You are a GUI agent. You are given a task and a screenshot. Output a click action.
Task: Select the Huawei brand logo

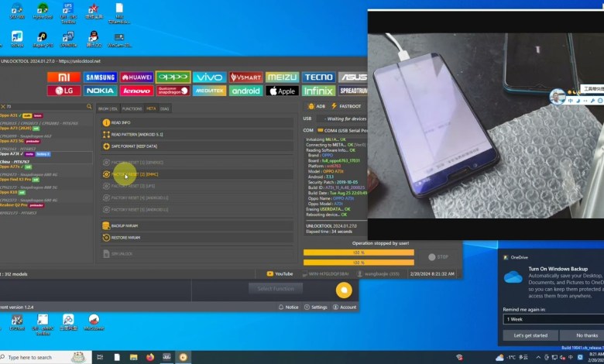pyautogui.click(x=136, y=77)
